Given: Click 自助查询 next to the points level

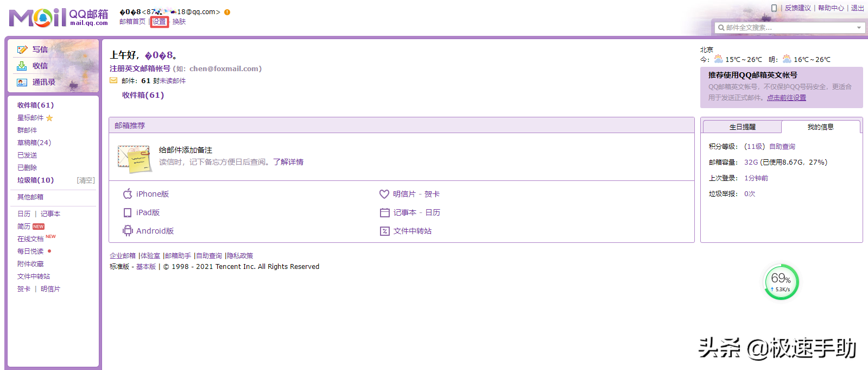Looking at the screenshot, I should click(x=782, y=147).
